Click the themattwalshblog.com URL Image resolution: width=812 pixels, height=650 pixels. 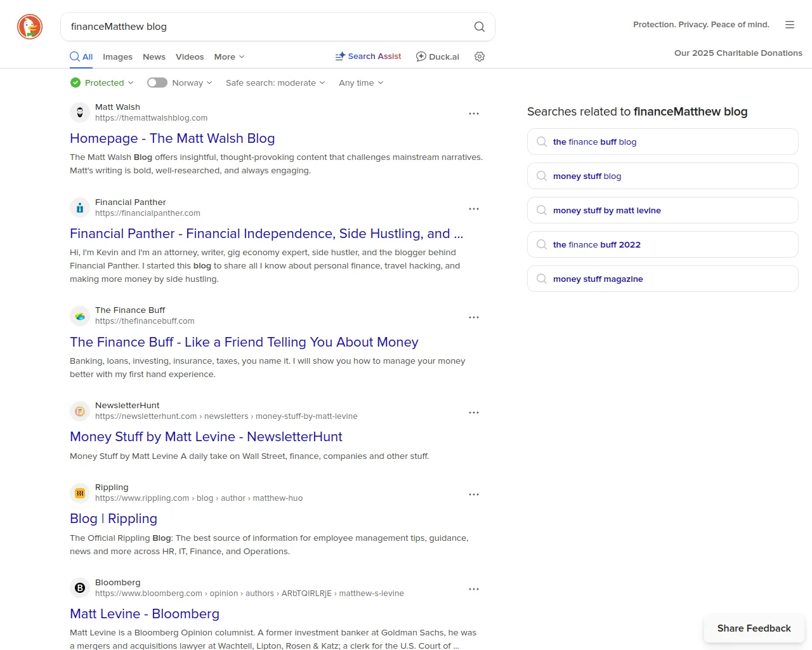[x=152, y=118]
